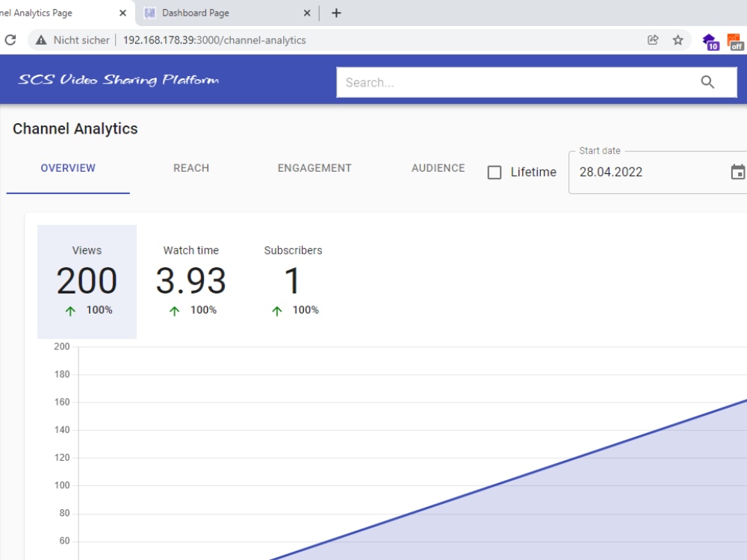Open a new browser tab with plus
This screenshot has width=747, height=560.
click(336, 13)
